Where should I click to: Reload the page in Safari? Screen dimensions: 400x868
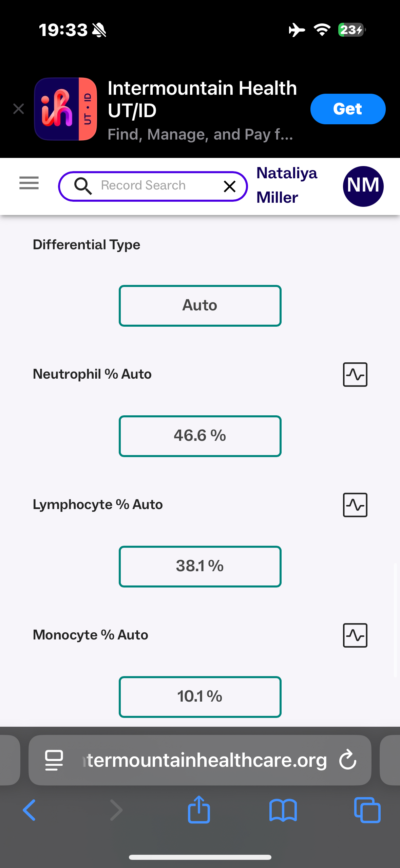click(348, 760)
